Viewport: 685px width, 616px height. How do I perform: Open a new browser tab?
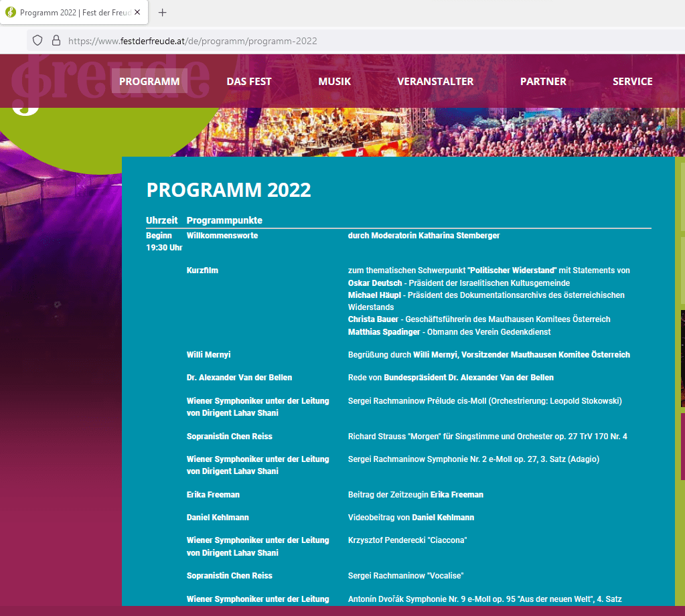pos(162,13)
